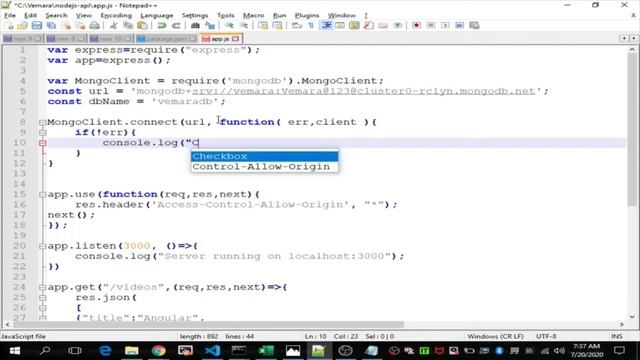Close the app.js tab
The width and height of the screenshot is (640, 360).
coord(236,39)
